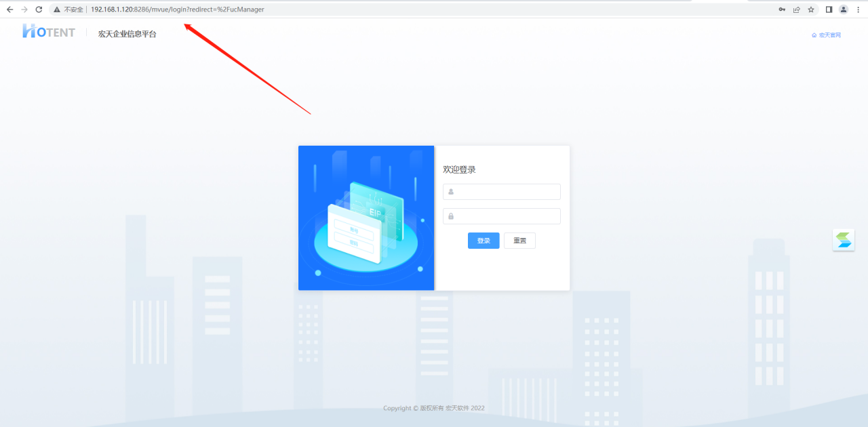This screenshot has width=868, height=427.
Task: Click the blue 登录 button
Action: click(x=484, y=241)
